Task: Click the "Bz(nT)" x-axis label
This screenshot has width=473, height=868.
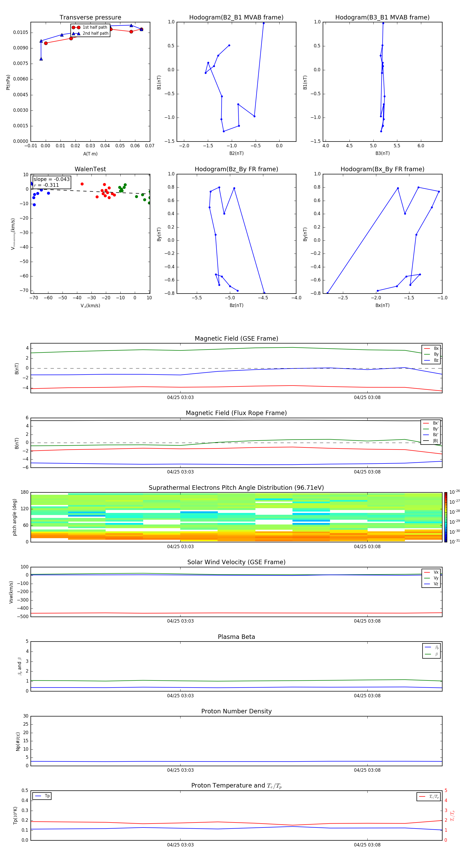Action: click(x=236, y=305)
